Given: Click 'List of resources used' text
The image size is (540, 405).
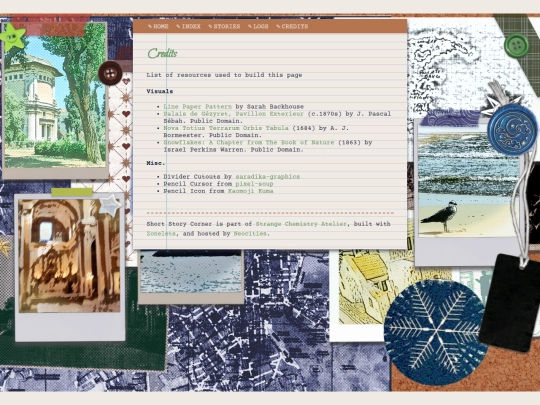Looking at the screenshot, I should coord(224,75).
